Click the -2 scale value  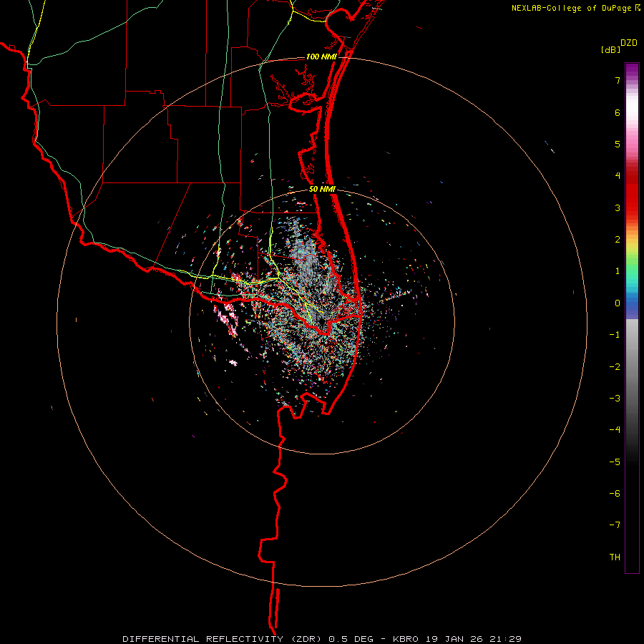click(615, 367)
